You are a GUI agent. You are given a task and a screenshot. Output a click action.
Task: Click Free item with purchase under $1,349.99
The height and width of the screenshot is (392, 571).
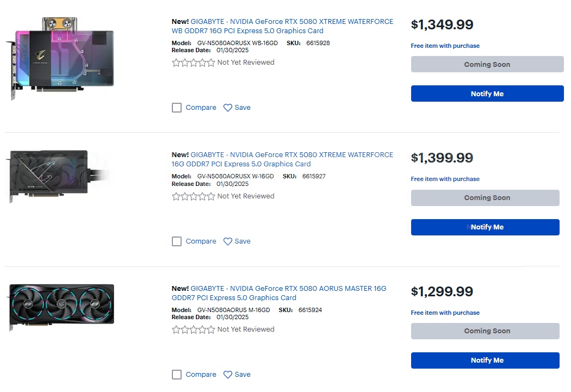[445, 46]
